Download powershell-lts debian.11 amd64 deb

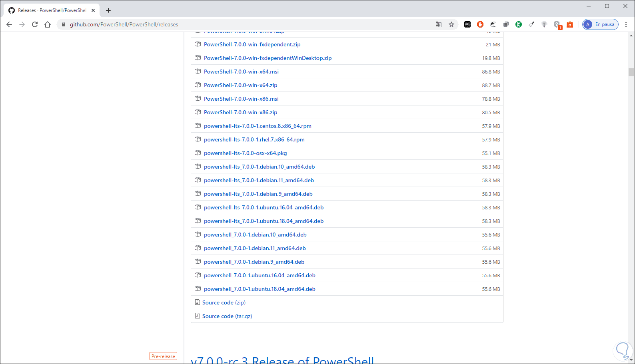259,180
